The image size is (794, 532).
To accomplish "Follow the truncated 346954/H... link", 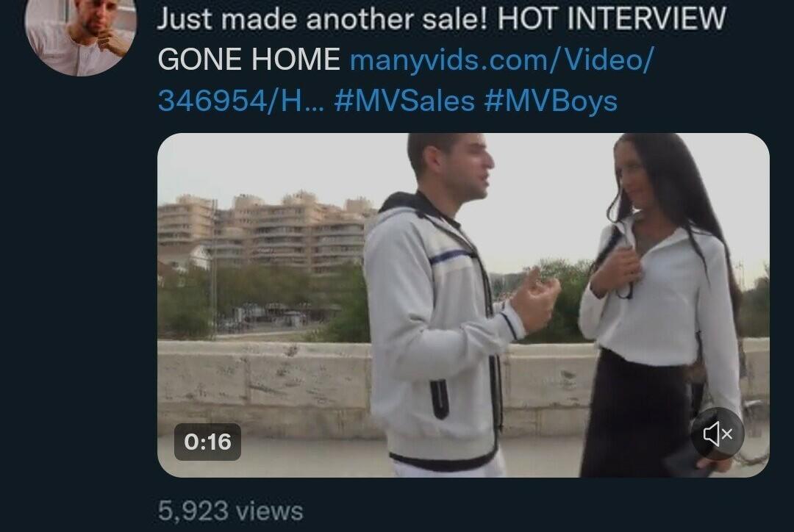I will point(240,101).
